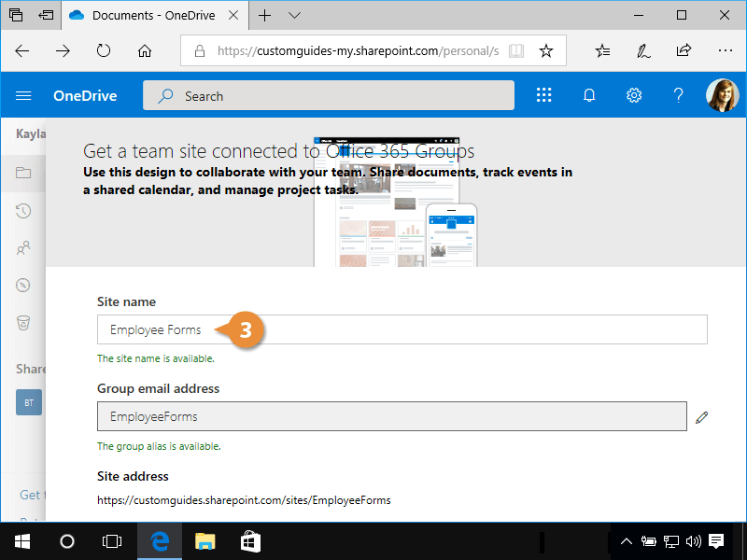Open the favorites hub icon
Image resolution: width=747 pixels, height=560 pixels.
(602, 50)
